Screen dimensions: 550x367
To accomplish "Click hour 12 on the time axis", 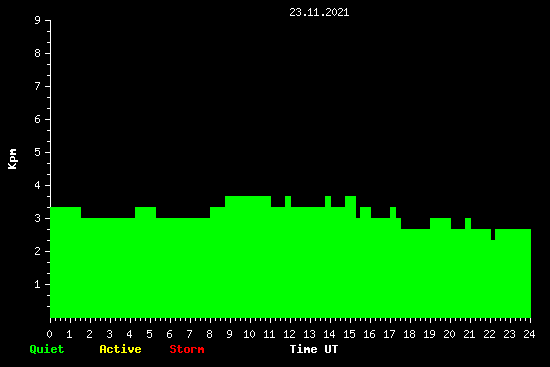I will (x=289, y=334).
